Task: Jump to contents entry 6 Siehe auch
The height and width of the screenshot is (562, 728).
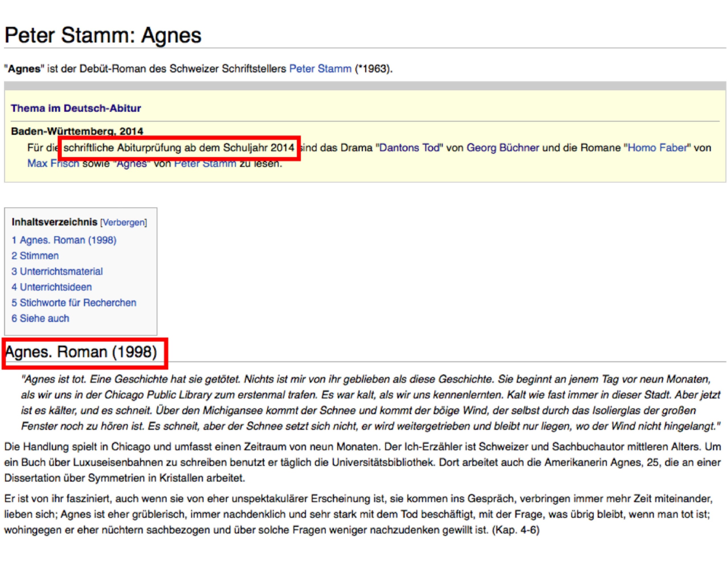Action: [40, 319]
